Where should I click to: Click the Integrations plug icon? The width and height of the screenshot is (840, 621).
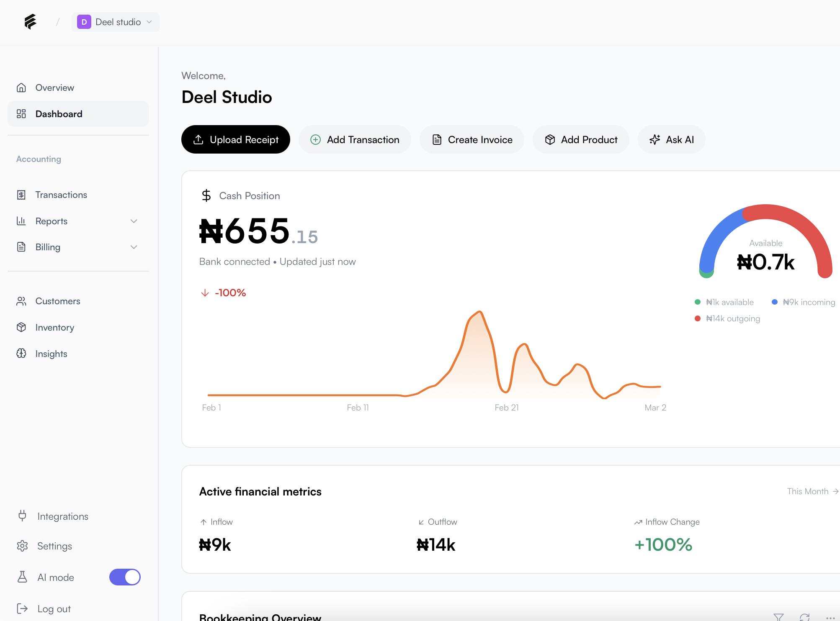(x=23, y=516)
